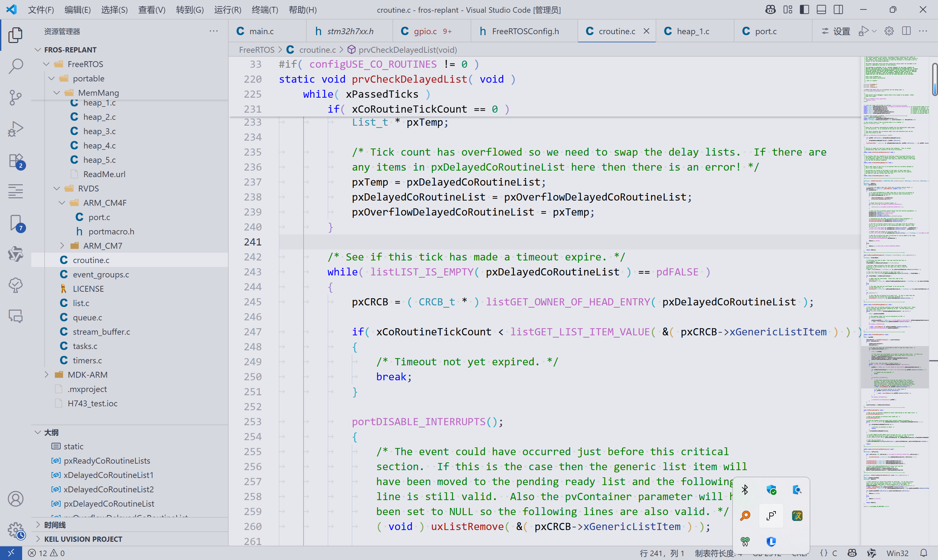Click the C language mode in status bar
The image size is (938, 560).
click(834, 553)
